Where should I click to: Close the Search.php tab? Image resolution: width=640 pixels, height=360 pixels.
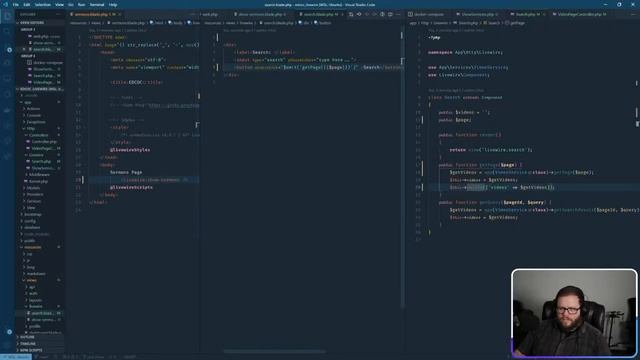[x=544, y=14]
